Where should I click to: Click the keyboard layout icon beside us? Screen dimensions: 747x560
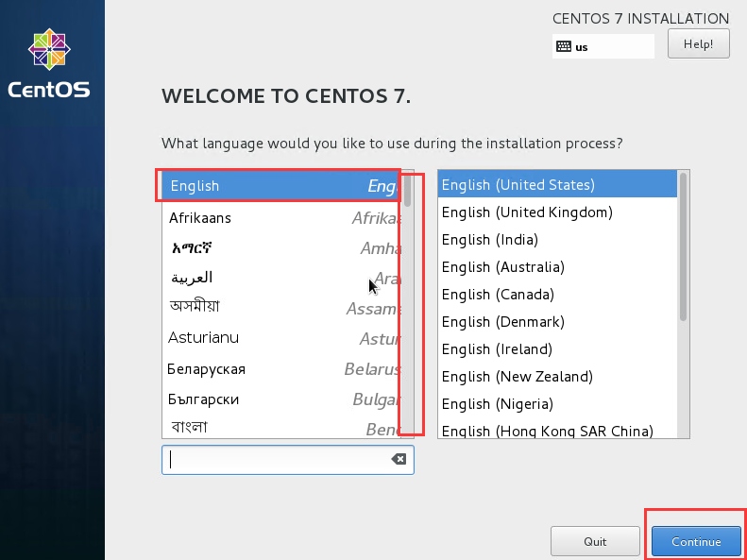point(564,46)
